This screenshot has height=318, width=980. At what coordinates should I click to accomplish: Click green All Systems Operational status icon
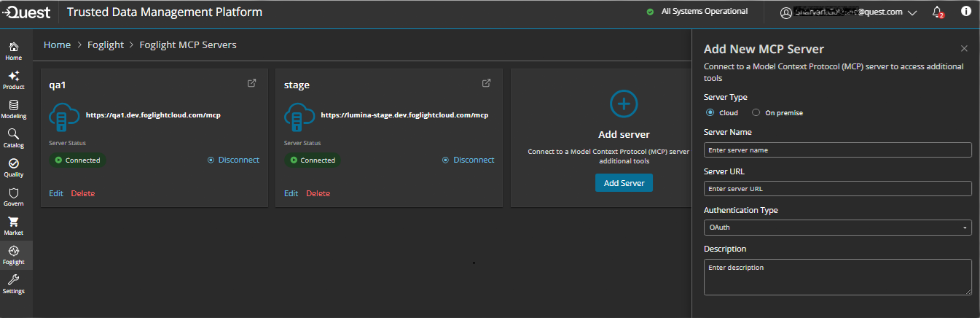[650, 12]
